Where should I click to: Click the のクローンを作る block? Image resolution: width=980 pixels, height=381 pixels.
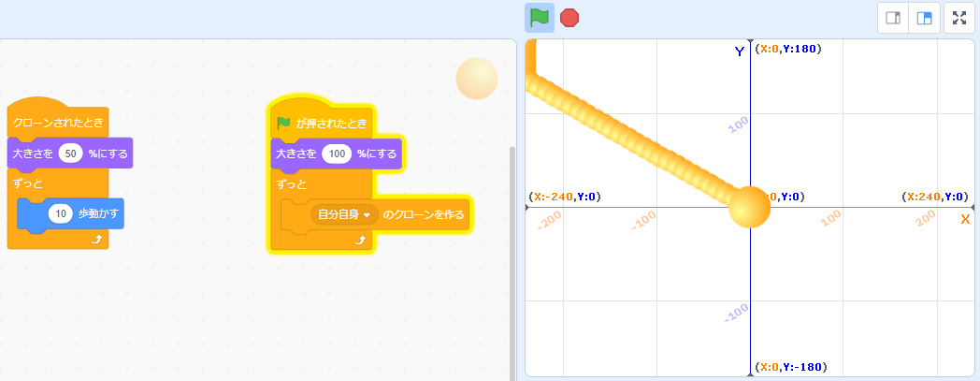coord(375,216)
